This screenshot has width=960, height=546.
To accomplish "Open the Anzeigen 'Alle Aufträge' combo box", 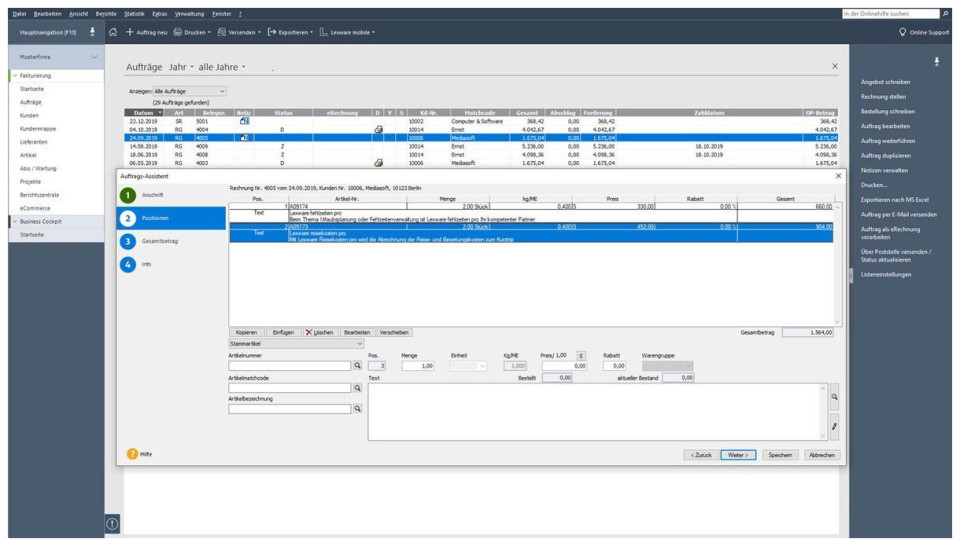I will pos(189,91).
